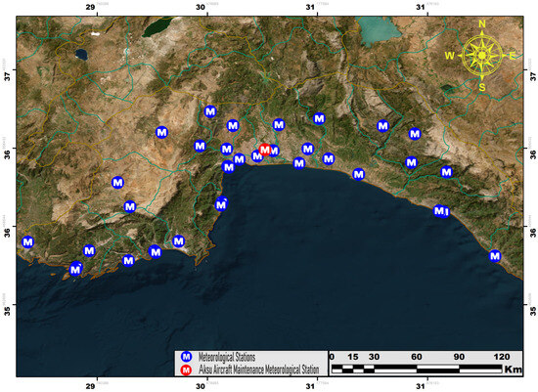Select the yellow compass rose icon
This screenshot has height=392, width=538.
(x=482, y=56)
